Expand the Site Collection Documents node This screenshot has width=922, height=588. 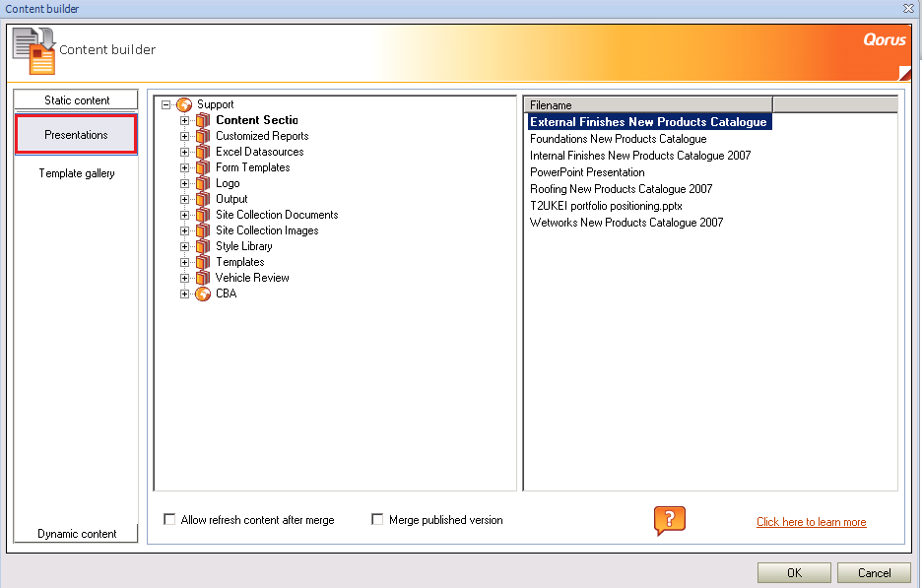click(184, 216)
